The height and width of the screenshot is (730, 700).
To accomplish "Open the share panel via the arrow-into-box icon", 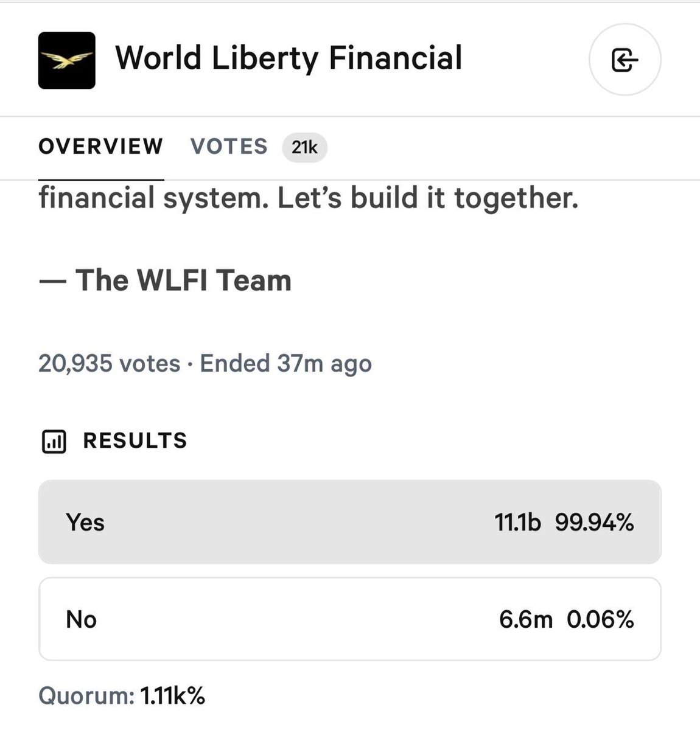I will click(x=625, y=60).
